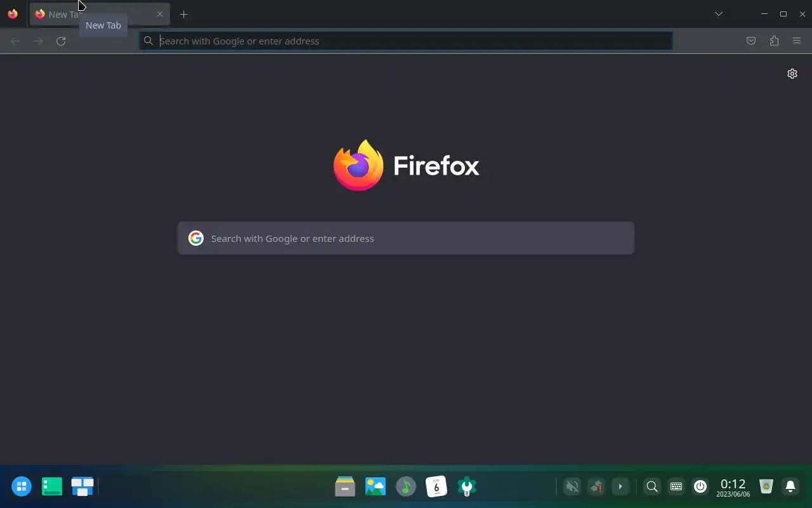Maximize the Firefox window
Screen dimensions: 812x508
point(783,14)
